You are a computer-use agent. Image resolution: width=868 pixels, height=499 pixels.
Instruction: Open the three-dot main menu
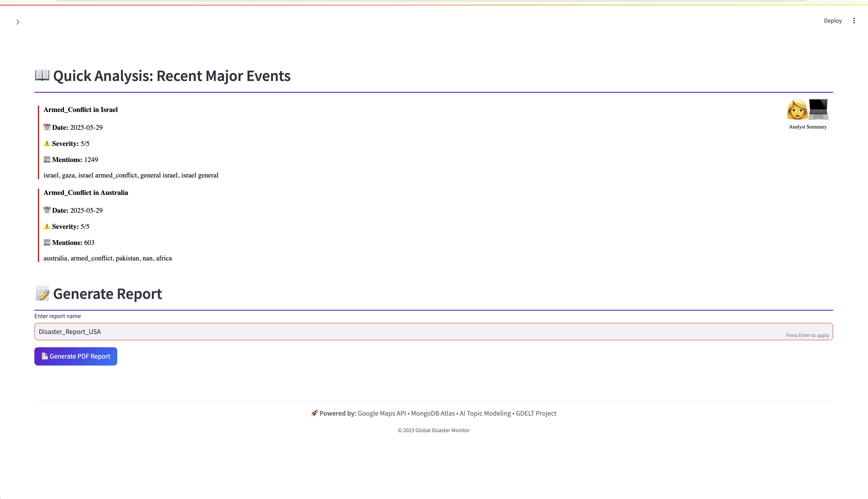coord(854,20)
